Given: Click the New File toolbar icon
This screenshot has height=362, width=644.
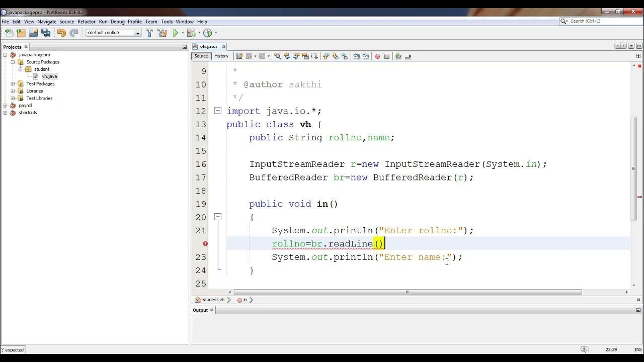Looking at the screenshot, I should click(9, 33).
